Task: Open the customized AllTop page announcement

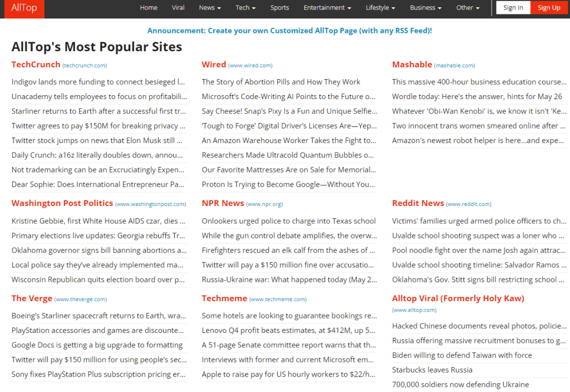Action: (289, 31)
